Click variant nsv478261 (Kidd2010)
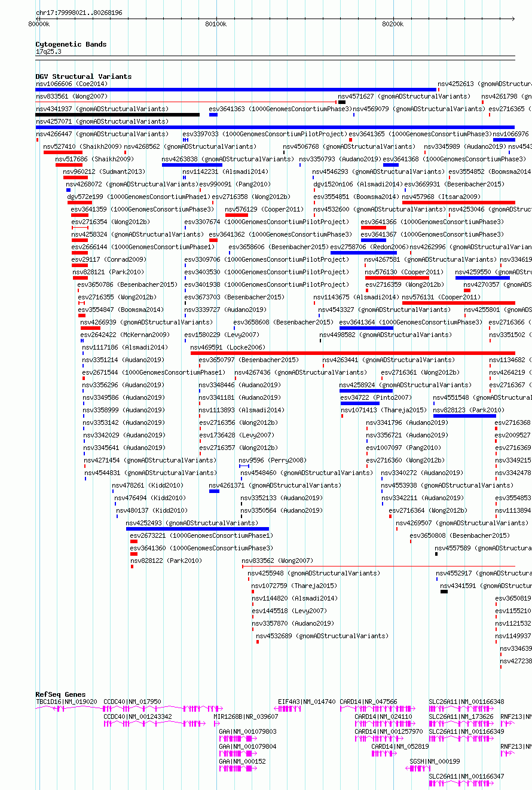 pos(148,485)
